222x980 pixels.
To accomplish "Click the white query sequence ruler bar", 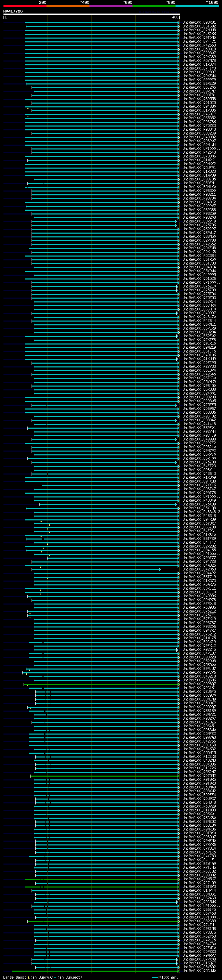I will [92, 14].
